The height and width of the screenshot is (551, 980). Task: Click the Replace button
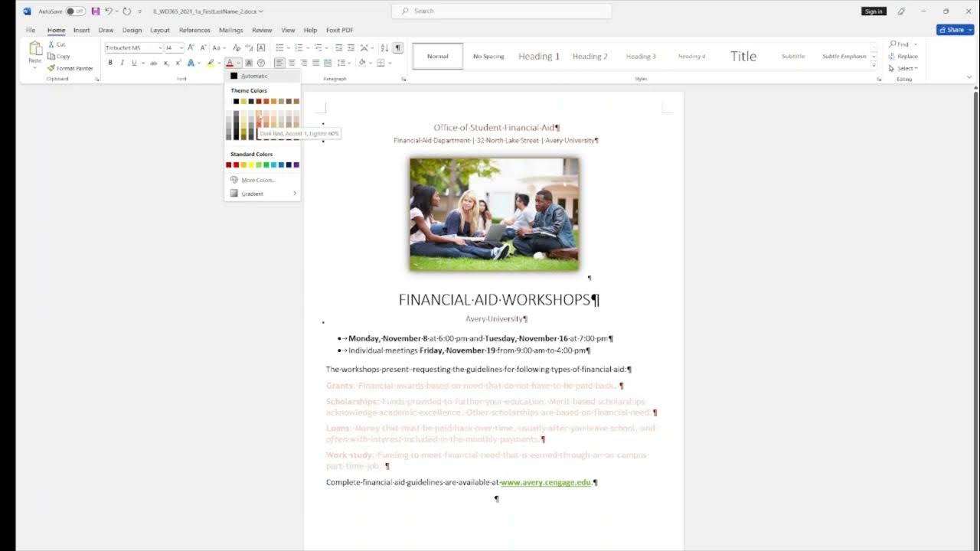903,56
